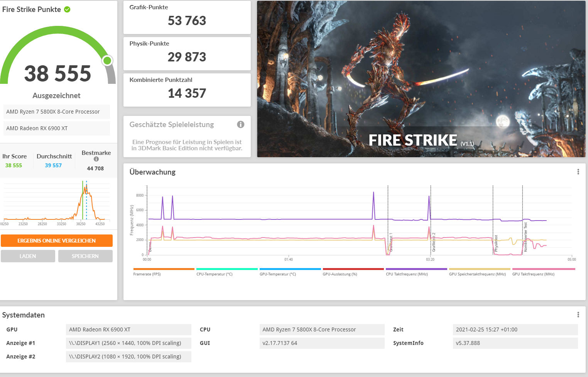Viewport: 588px width, 377px height.
Task: Click the Systemdaten panel heading
Action: [24, 315]
